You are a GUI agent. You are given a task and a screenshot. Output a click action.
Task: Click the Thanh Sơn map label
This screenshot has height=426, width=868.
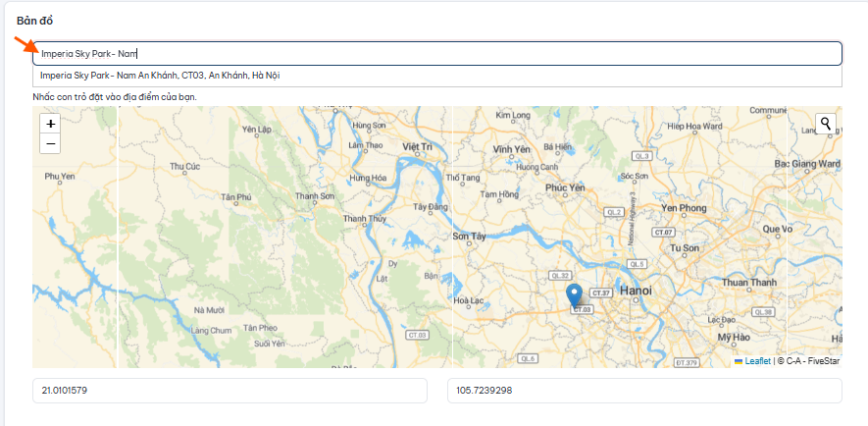[315, 195]
